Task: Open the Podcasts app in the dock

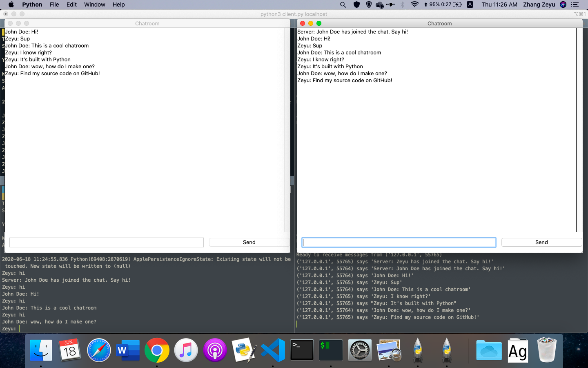Action: pos(215,350)
